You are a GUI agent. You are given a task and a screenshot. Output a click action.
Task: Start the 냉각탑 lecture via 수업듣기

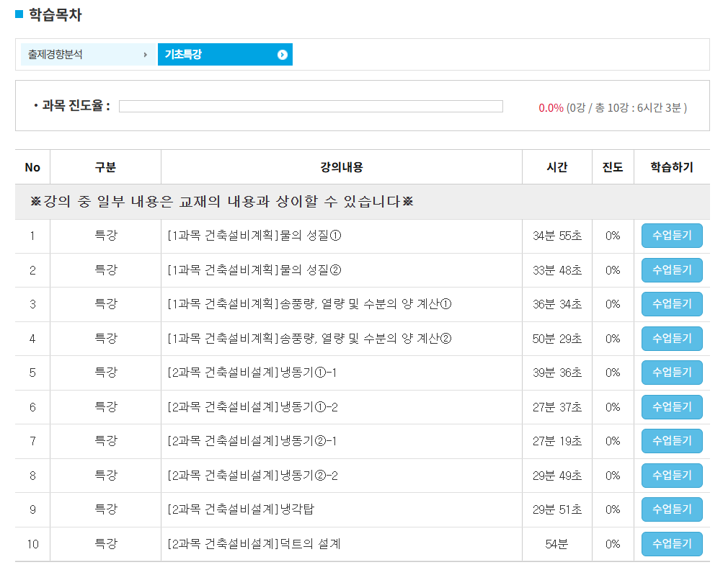tap(671, 509)
